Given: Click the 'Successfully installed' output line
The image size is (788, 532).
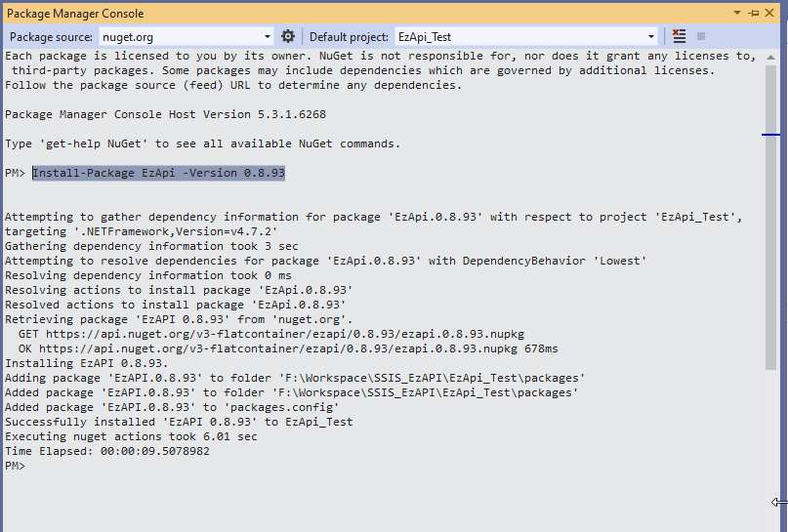Looking at the screenshot, I should [179, 422].
